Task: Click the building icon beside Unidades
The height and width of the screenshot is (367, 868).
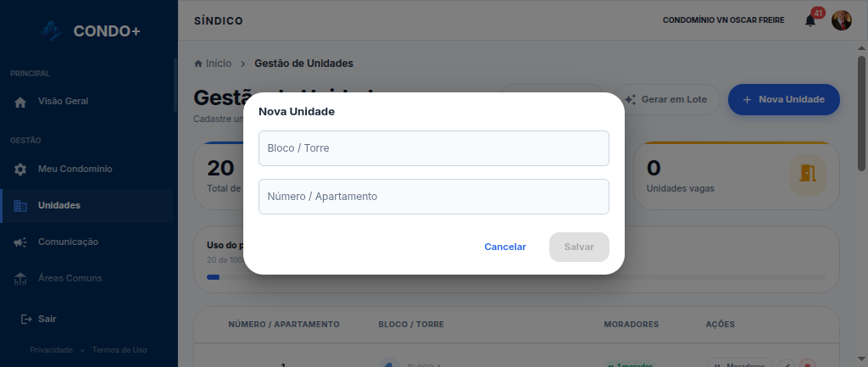Action: 20,206
